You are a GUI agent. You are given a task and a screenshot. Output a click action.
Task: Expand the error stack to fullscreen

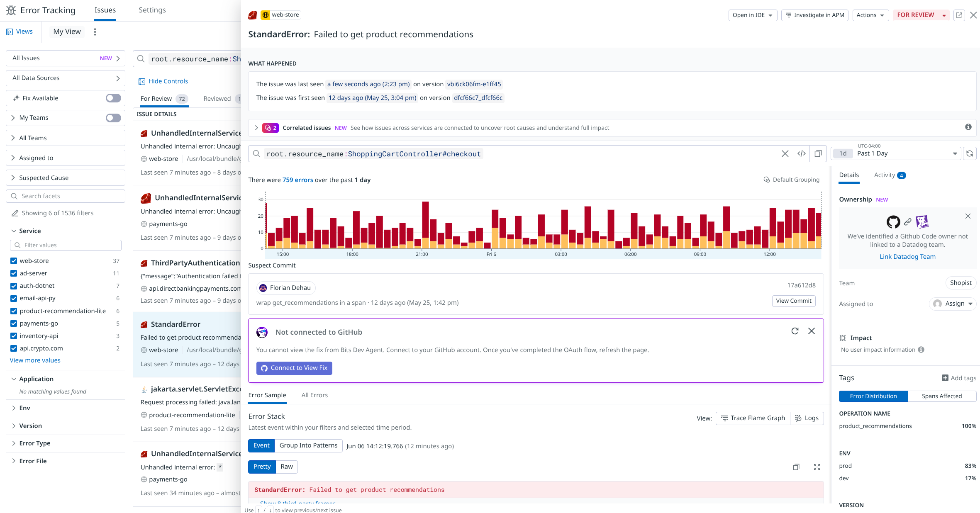(x=817, y=467)
